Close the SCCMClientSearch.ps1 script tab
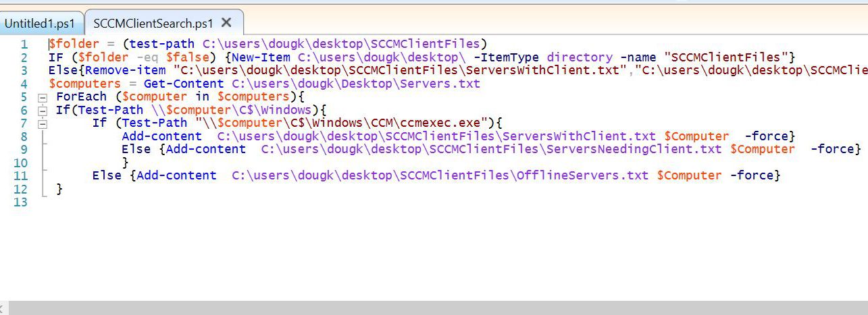The width and height of the screenshot is (868, 315). [x=226, y=22]
